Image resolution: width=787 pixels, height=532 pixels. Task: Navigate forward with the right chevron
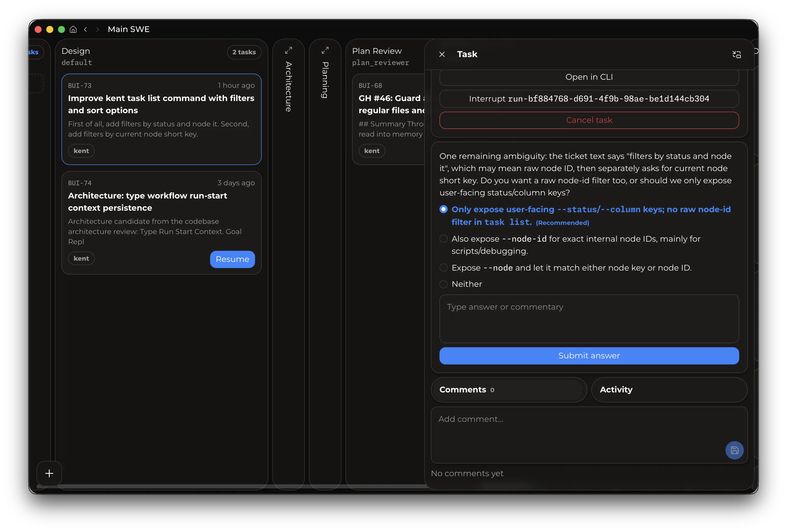click(x=98, y=29)
